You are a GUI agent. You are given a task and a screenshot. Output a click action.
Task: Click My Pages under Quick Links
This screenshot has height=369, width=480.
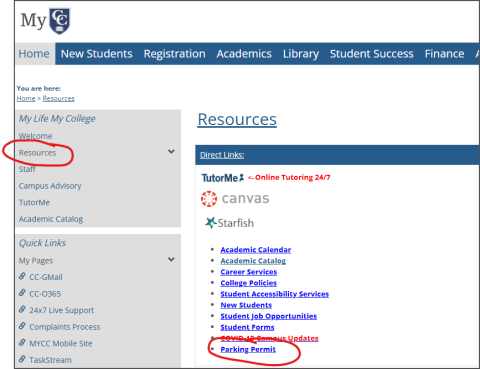(36, 260)
